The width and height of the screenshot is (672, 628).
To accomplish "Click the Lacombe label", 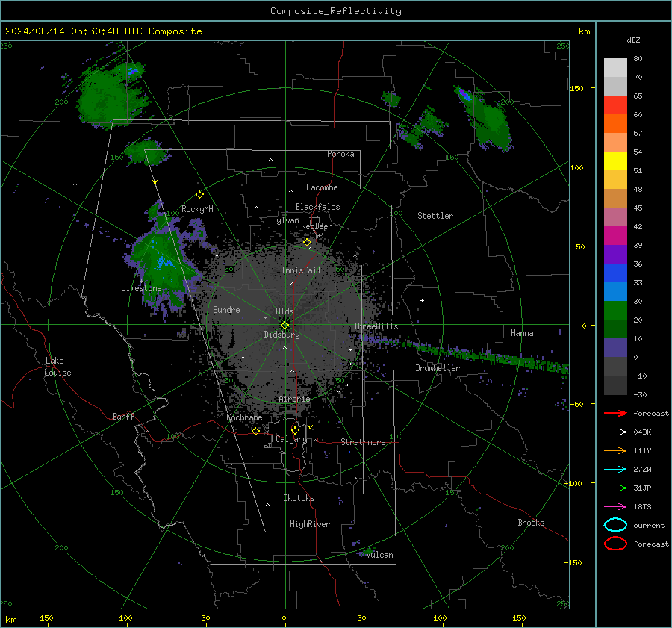I will pos(321,187).
